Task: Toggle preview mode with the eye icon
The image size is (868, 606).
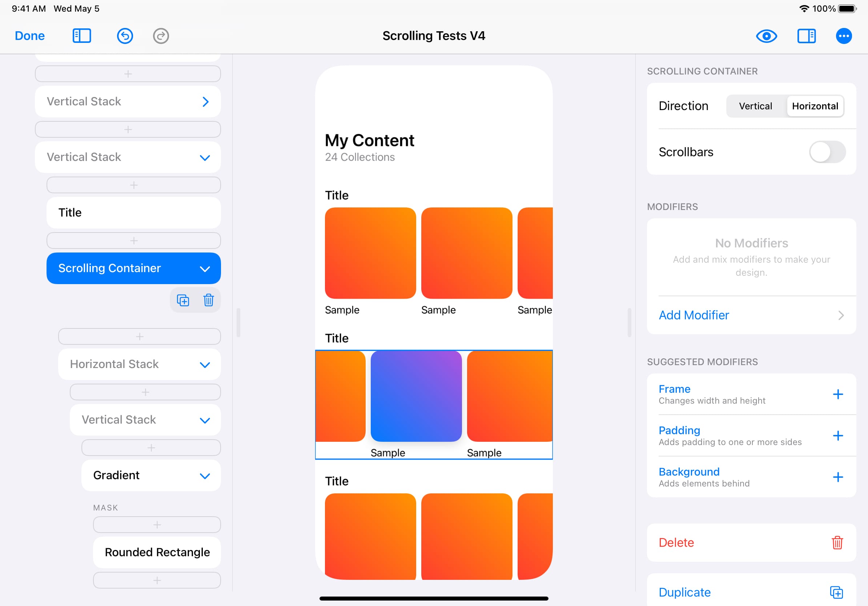Action: 766,36
